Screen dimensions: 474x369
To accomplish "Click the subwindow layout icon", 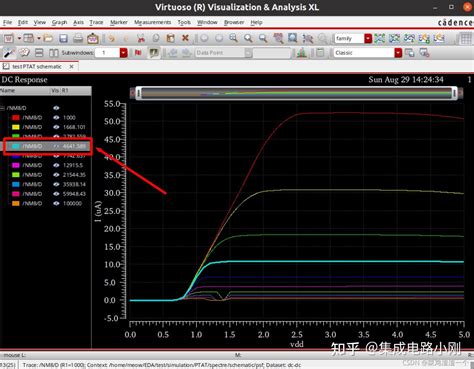I will 29,38.
